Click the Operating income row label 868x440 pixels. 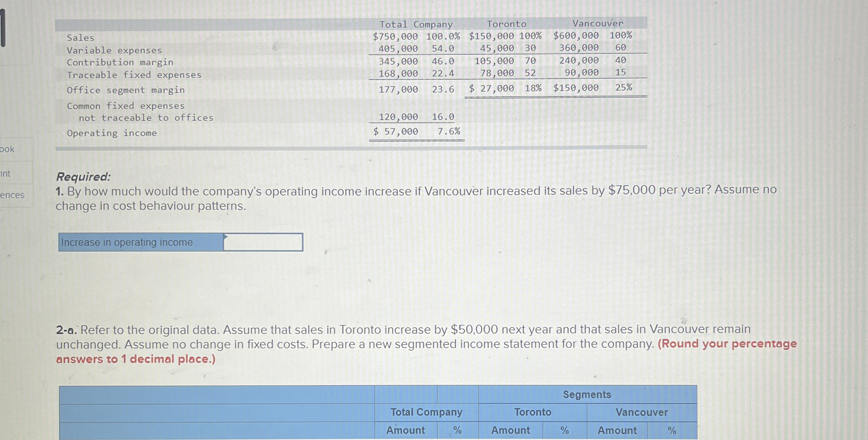coord(112,133)
